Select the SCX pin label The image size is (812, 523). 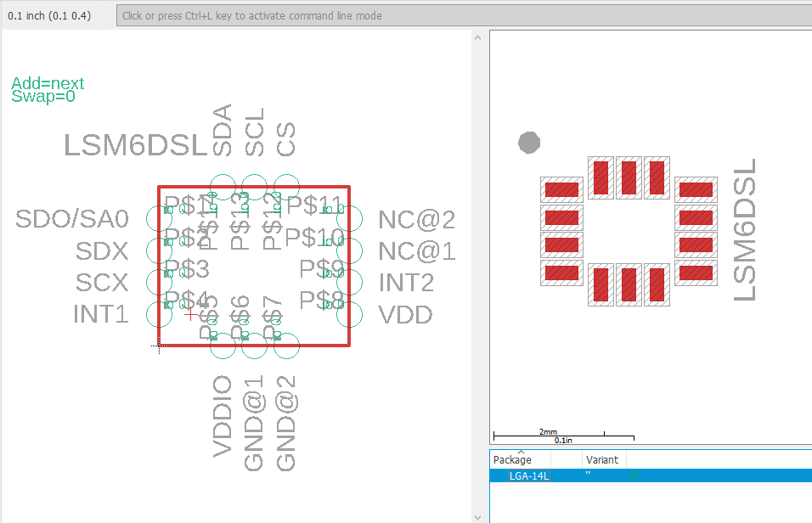click(x=102, y=283)
